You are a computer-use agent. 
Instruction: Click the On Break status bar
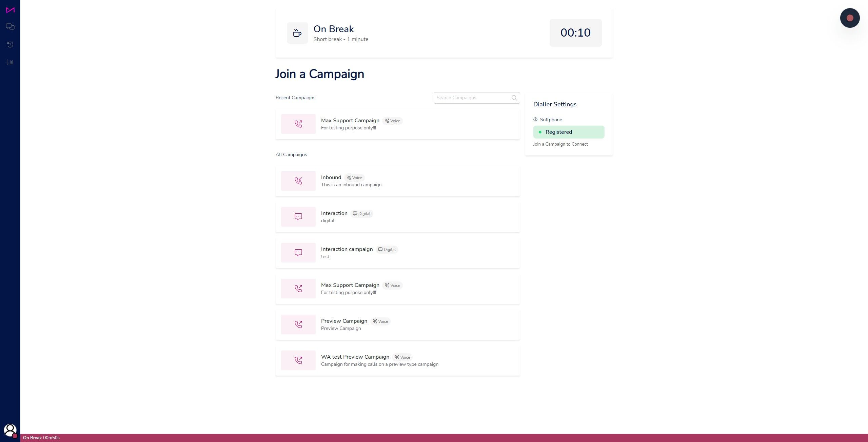coord(444,438)
